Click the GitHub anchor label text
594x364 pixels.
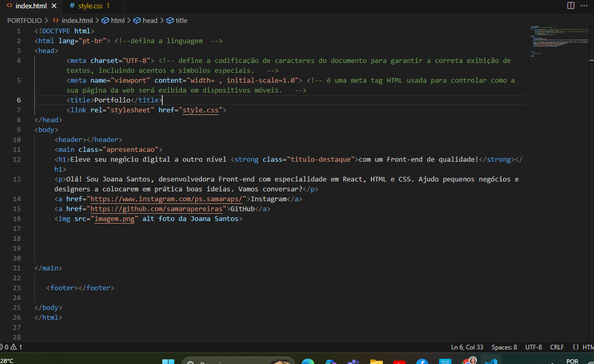pyautogui.click(x=242, y=209)
